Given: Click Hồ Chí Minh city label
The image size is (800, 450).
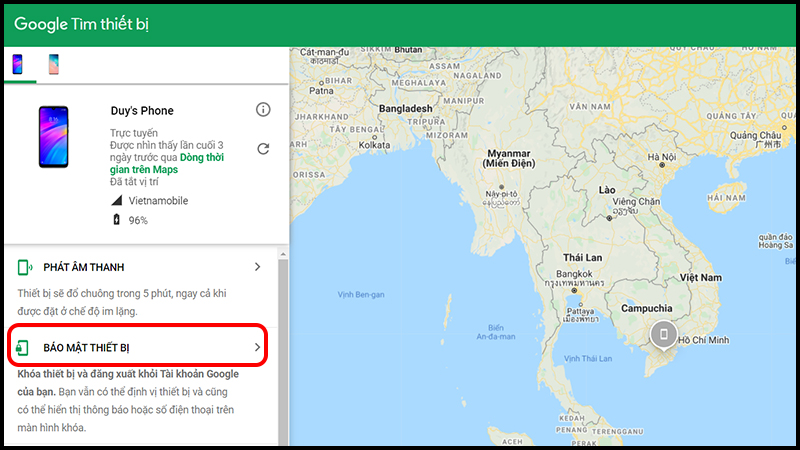Looking at the screenshot, I should click(x=704, y=340).
